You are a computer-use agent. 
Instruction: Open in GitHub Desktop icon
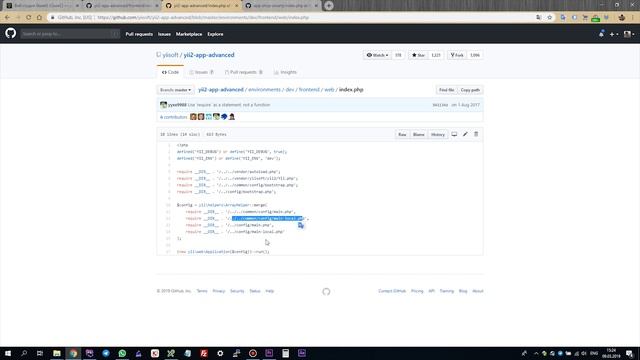(454, 134)
